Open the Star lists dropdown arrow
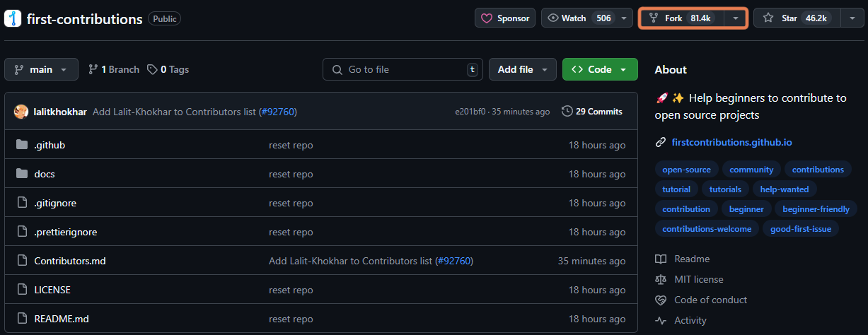 851,18
